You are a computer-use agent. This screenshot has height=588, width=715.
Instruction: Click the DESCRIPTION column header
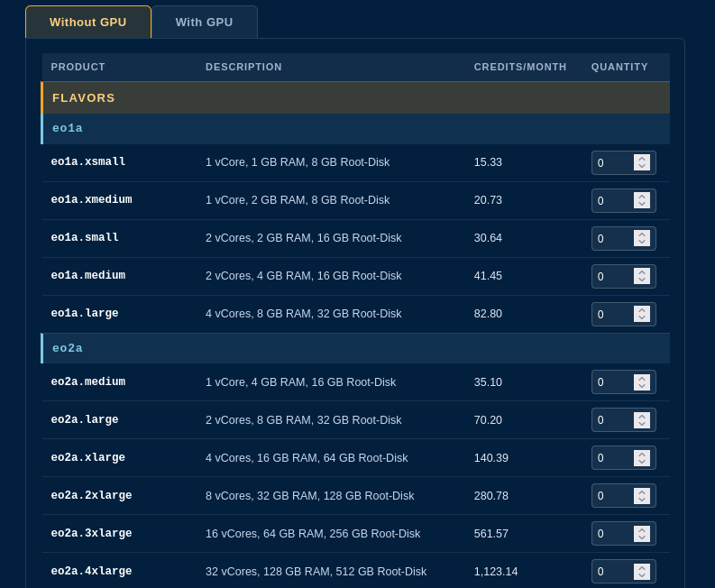(243, 67)
